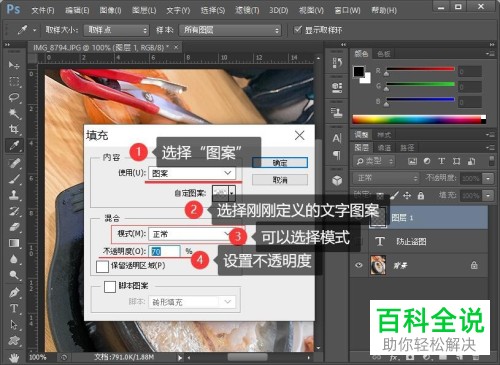Screen dimensions: 500x365
Task: Click the 确定 button in Fill dialog
Action: coord(280,163)
